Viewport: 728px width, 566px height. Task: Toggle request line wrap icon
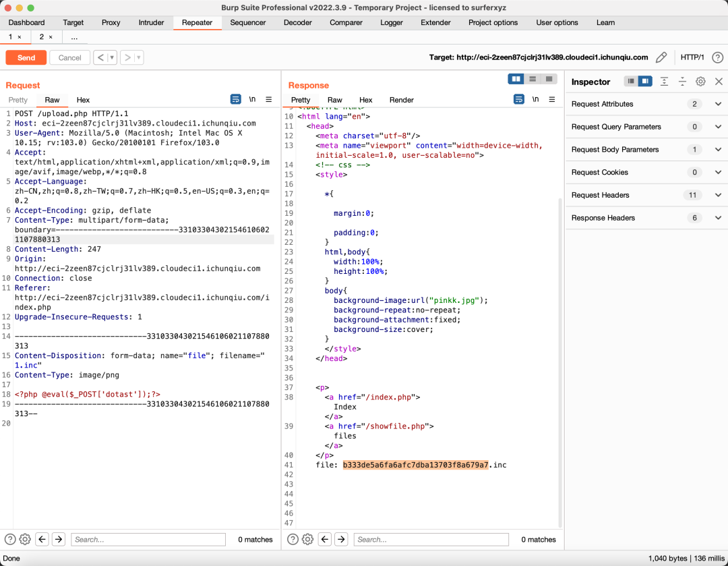click(236, 99)
